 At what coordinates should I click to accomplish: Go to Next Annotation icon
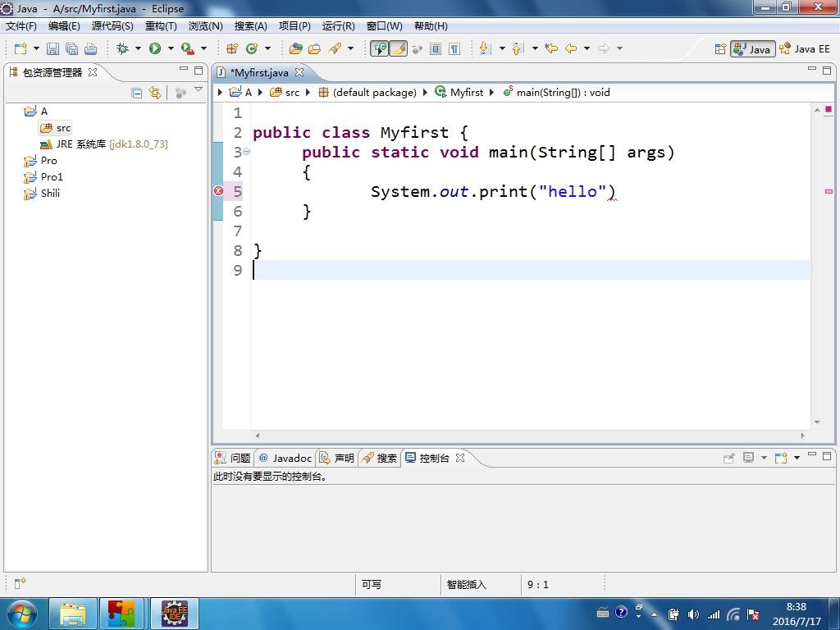point(485,48)
